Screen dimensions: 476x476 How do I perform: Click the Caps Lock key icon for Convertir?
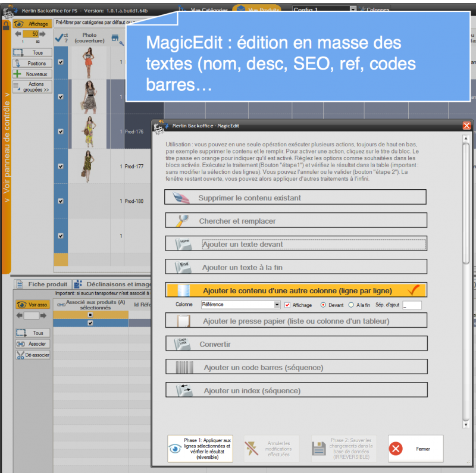click(182, 344)
